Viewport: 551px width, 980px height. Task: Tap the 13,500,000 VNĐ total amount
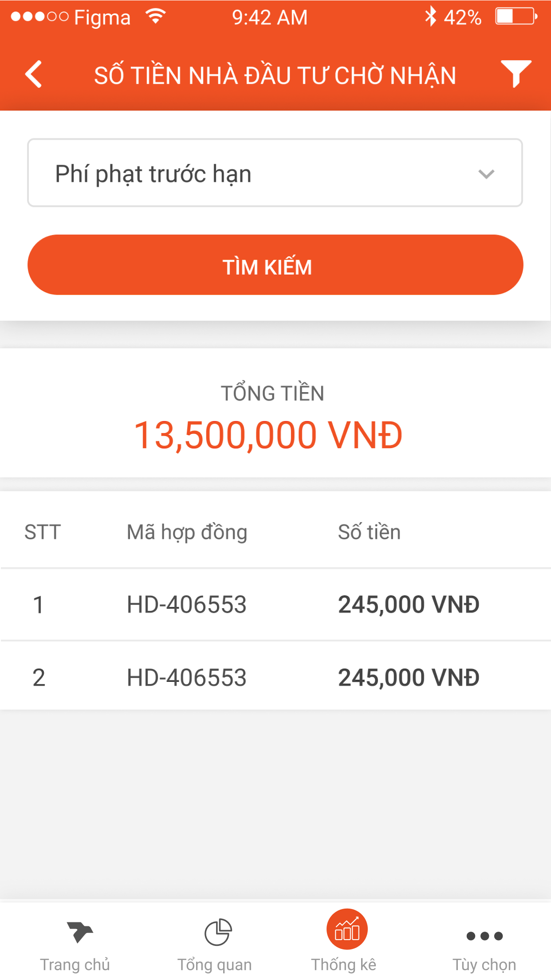[x=268, y=435]
